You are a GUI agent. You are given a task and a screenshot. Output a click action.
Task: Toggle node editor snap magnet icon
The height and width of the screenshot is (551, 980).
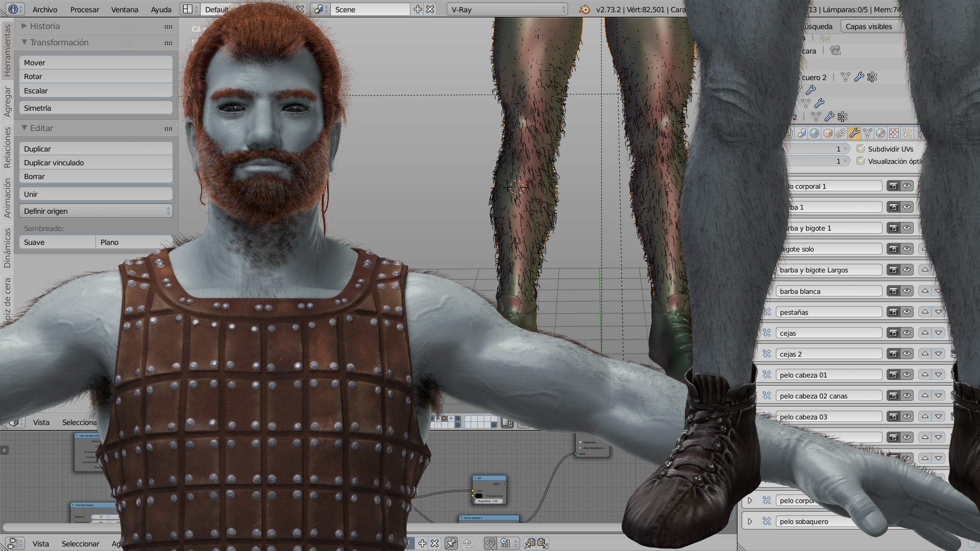pyautogui.click(x=490, y=544)
